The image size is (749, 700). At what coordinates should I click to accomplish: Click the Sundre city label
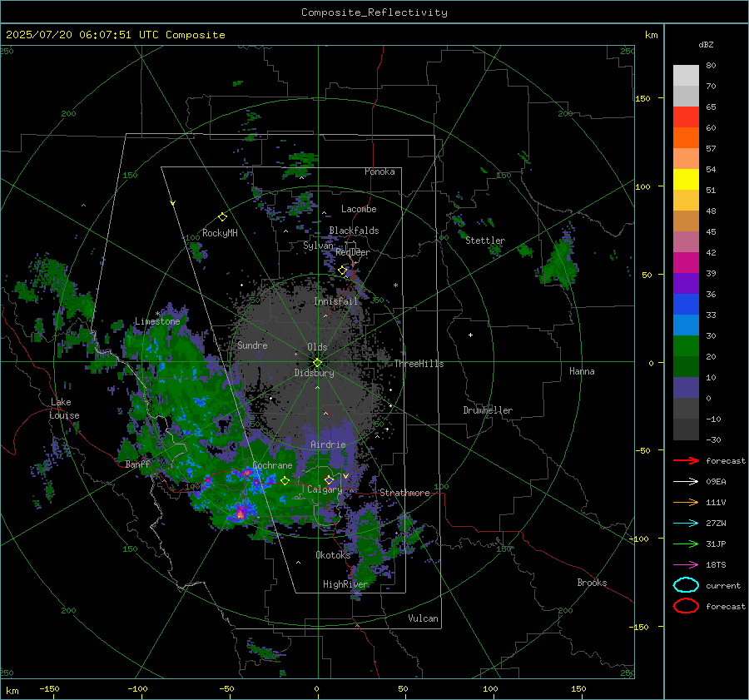click(252, 345)
